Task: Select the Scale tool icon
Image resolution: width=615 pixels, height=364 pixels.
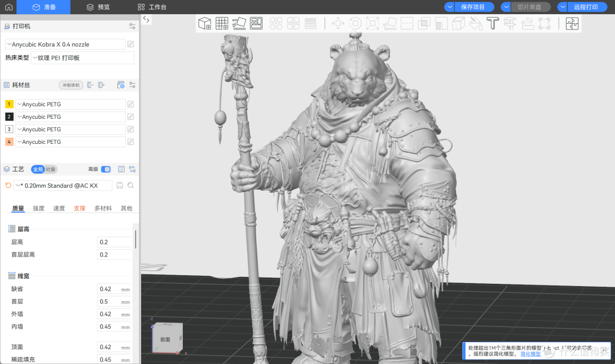Action: pos(372,23)
